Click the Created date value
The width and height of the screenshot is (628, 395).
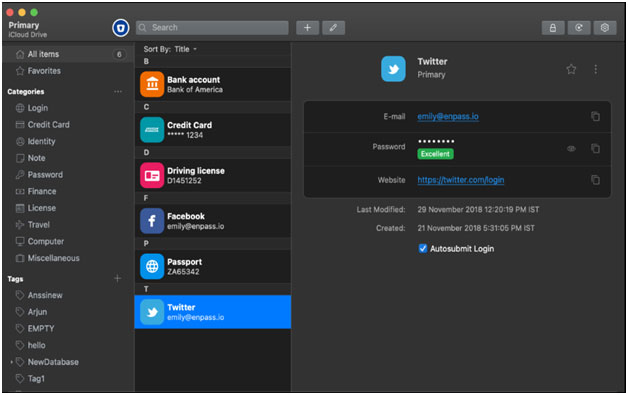coord(476,228)
